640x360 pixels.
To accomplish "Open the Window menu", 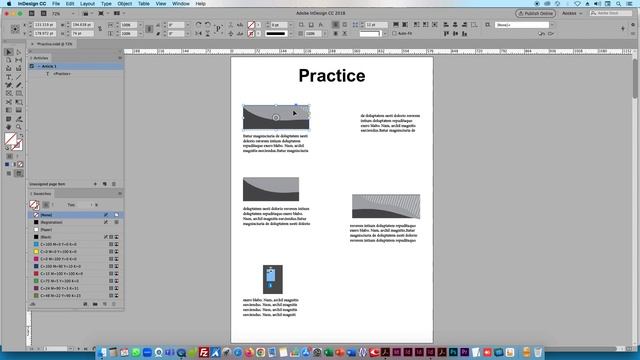I will coord(181,4).
